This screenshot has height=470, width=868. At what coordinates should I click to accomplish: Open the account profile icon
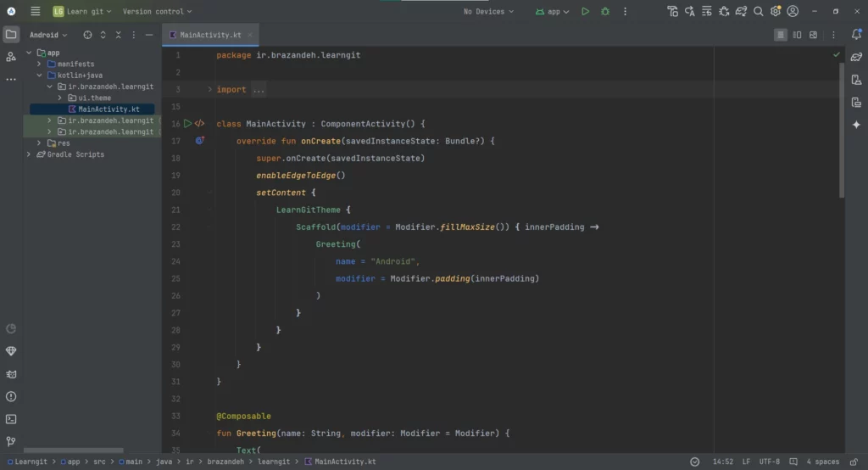coord(793,11)
